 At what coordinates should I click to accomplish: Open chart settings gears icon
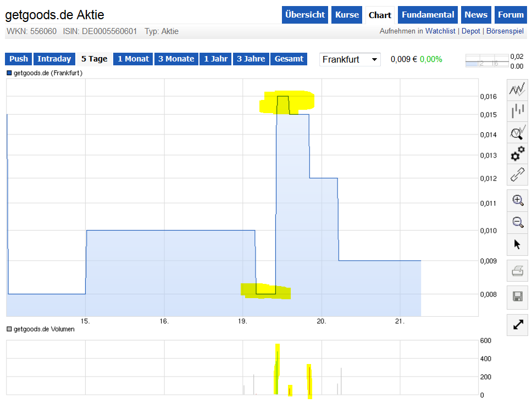(x=517, y=154)
